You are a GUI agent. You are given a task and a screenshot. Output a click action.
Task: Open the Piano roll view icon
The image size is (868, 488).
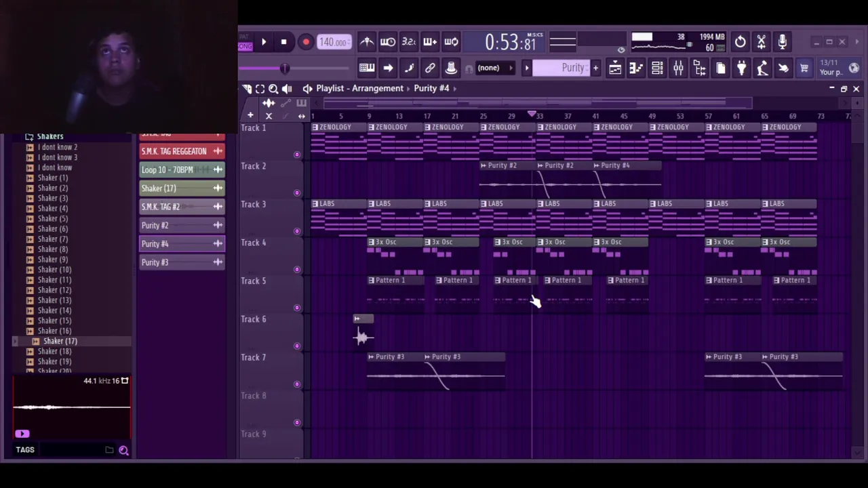point(636,68)
